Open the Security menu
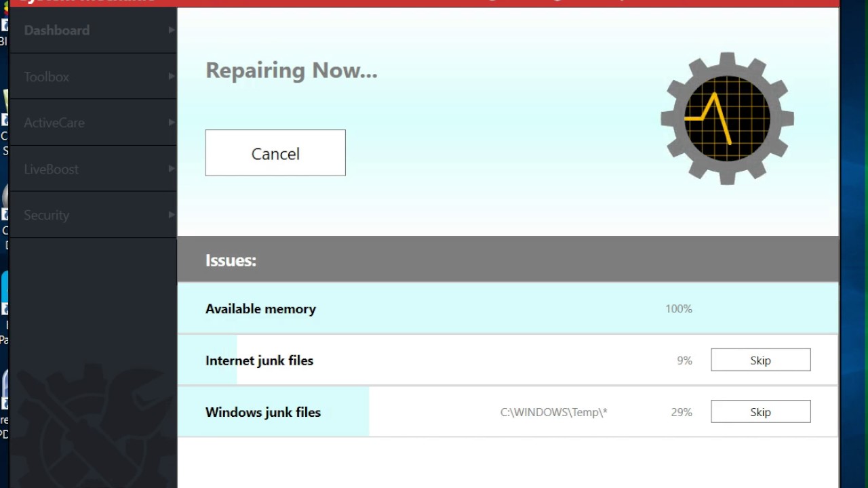868x488 pixels. tap(94, 215)
